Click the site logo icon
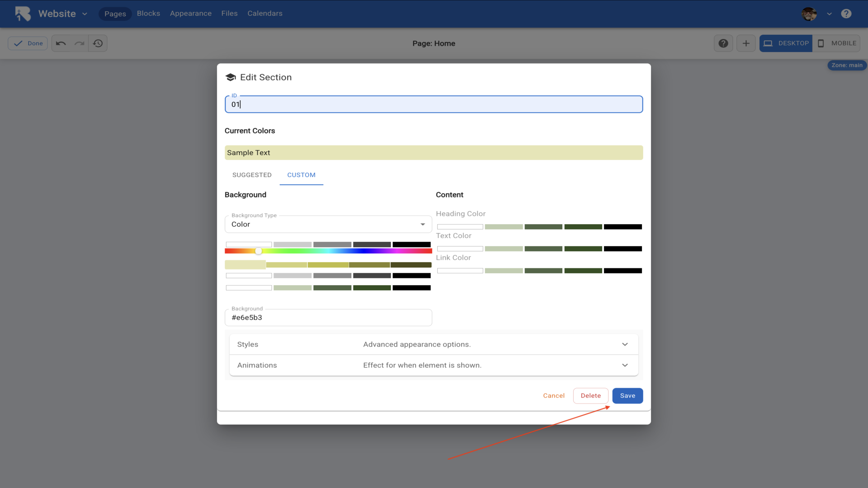 pyautogui.click(x=23, y=14)
